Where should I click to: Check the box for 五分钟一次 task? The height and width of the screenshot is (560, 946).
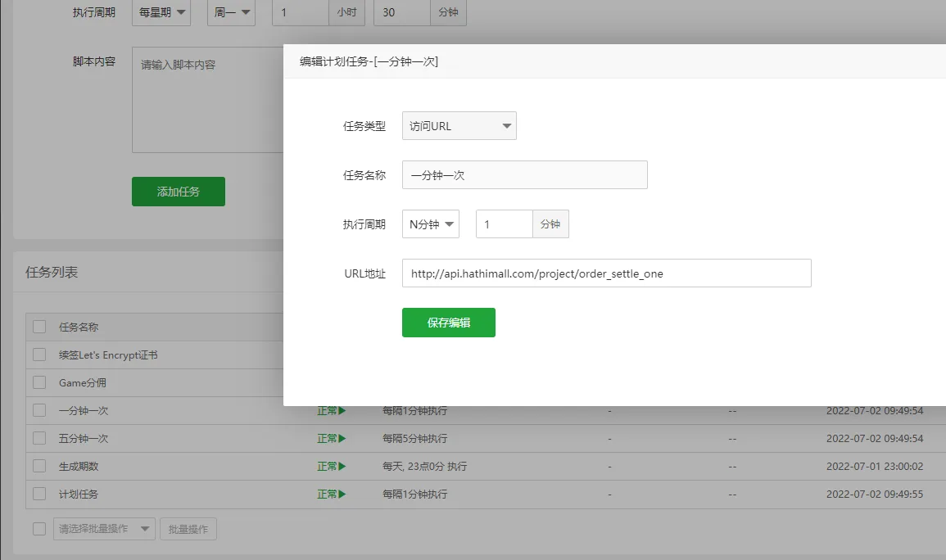click(x=39, y=438)
